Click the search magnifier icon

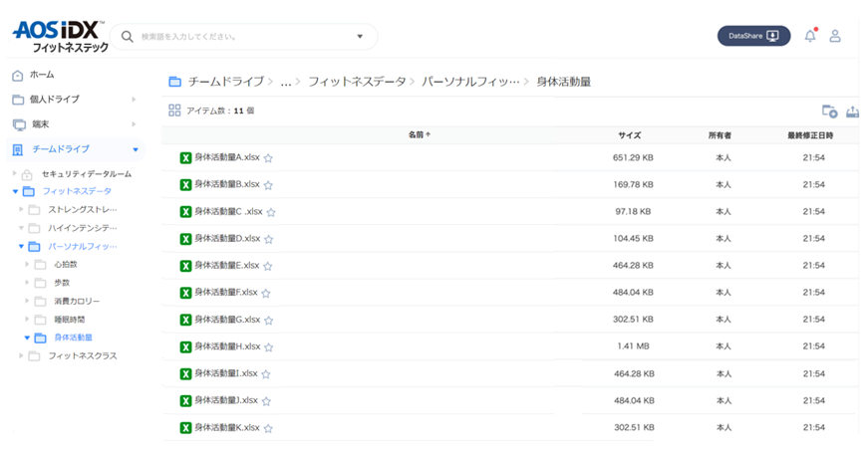[127, 37]
